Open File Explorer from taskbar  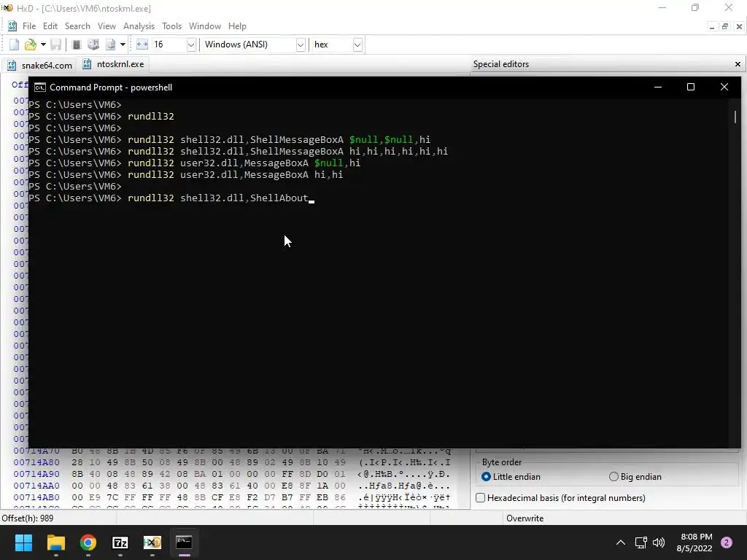[x=55, y=542]
